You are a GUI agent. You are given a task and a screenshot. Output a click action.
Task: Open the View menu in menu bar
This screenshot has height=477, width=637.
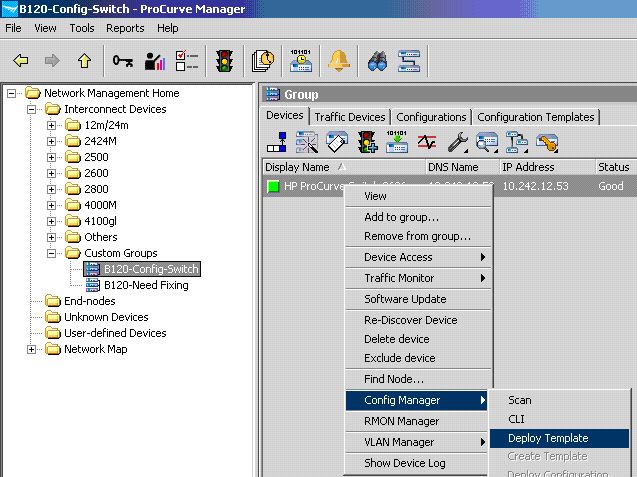45,28
